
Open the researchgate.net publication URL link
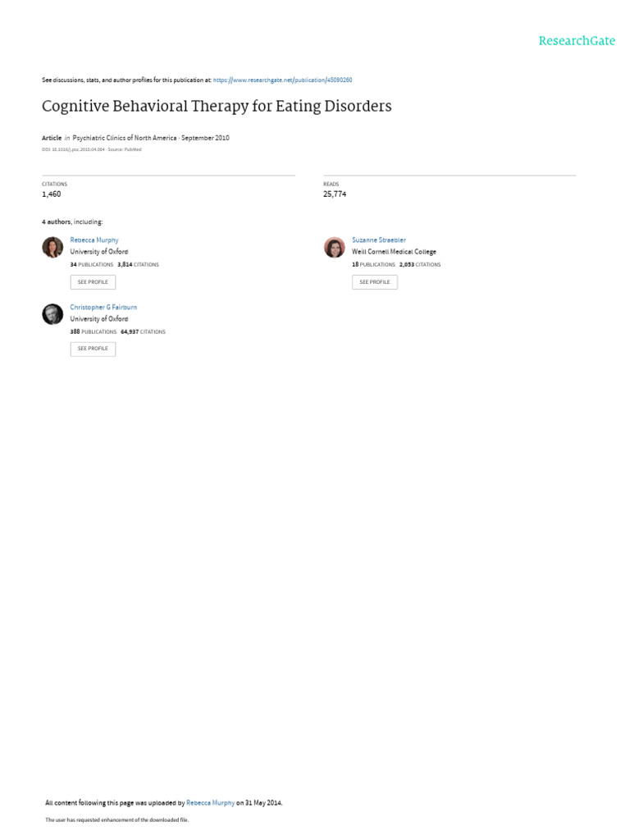[x=282, y=80]
